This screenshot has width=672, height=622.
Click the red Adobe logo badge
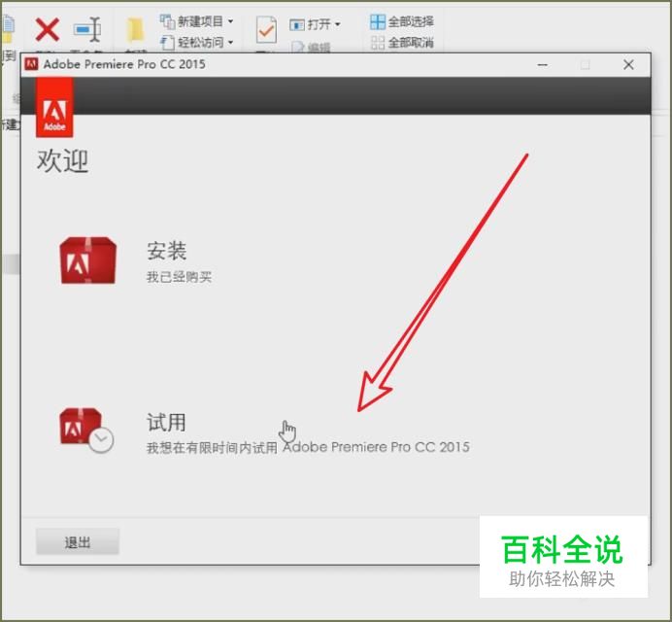click(54, 107)
